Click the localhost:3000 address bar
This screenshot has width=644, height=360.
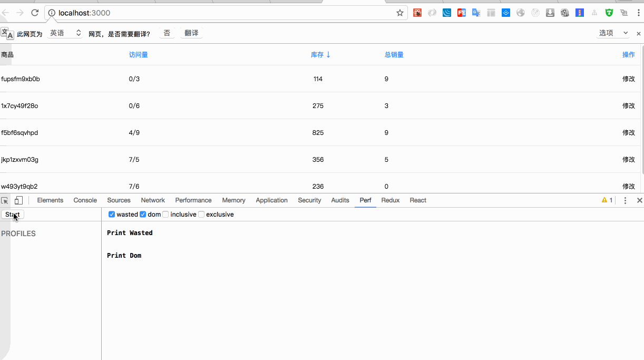(x=227, y=13)
